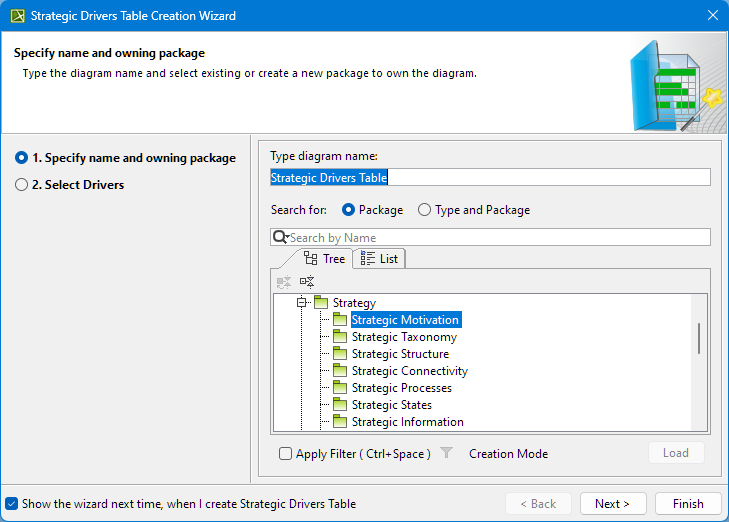
Task: Click the filter funnel icon
Action: click(x=447, y=453)
